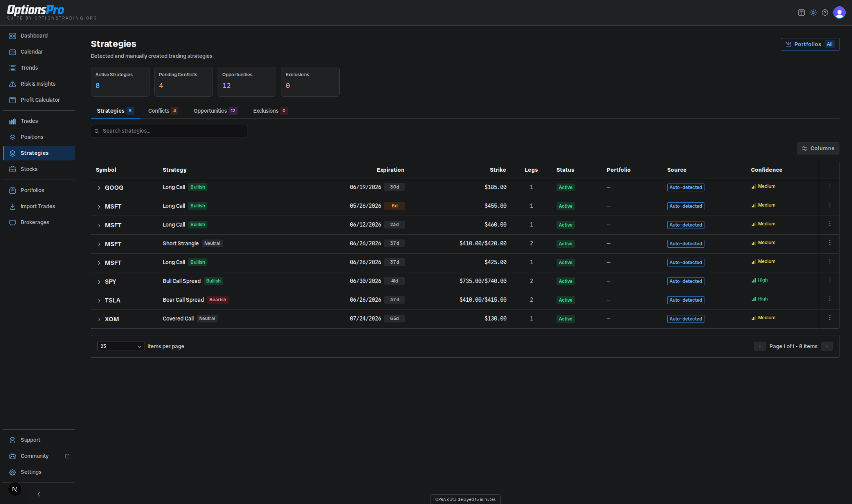Click the Profit Calculator icon
The height and width of the screenshot is (504, 852).
pyautogui.click(x=13, y=100)
